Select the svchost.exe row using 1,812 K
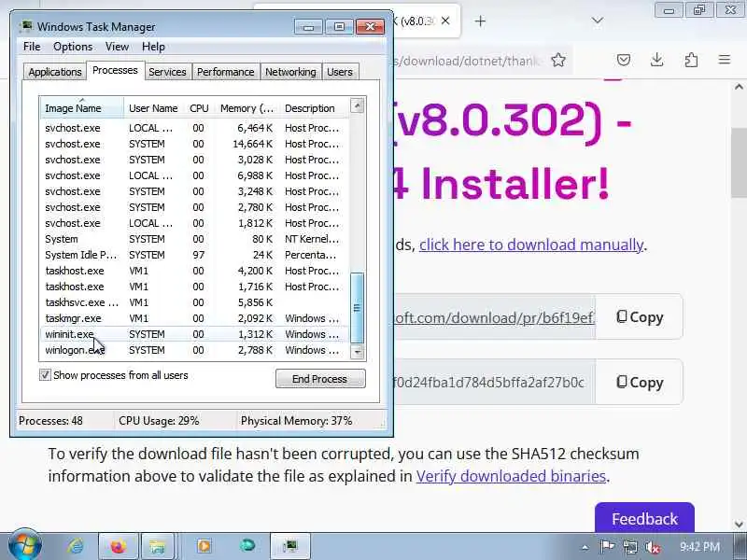 (x=195, y=223)
